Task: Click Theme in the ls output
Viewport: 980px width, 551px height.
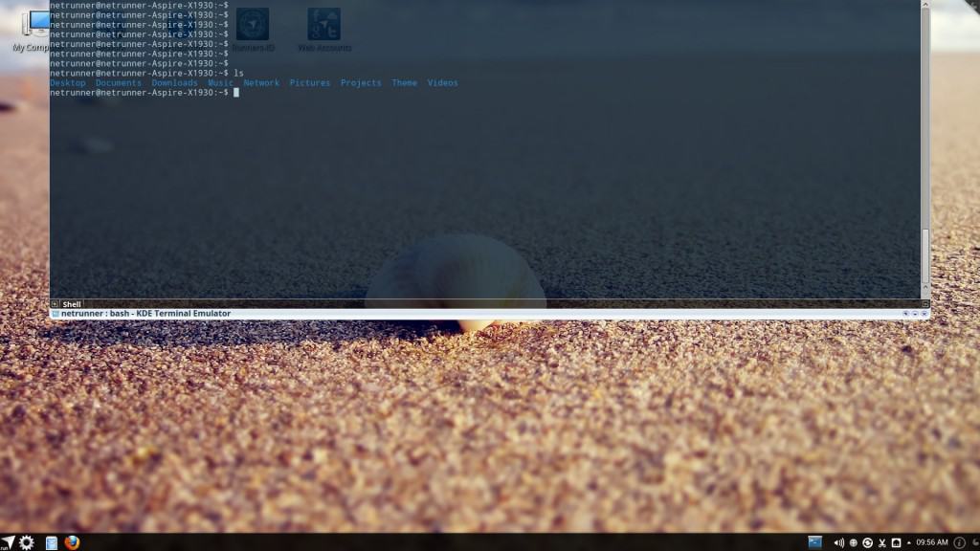Action: (405, 82)
